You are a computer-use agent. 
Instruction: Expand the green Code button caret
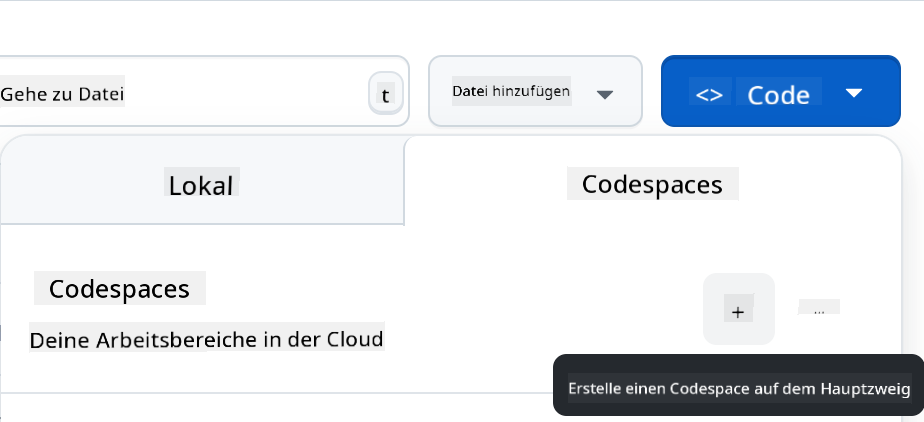tap(853, 93)
